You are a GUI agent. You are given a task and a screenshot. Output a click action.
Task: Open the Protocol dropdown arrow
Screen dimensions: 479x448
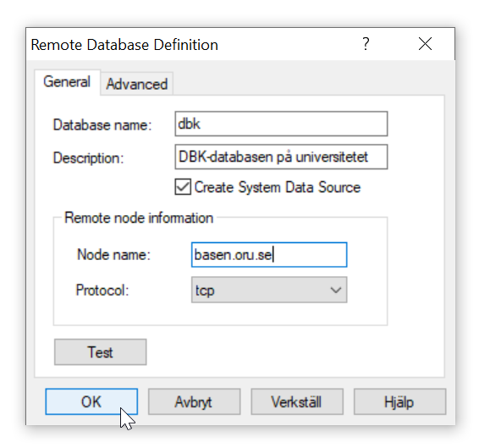coord(336,290)
